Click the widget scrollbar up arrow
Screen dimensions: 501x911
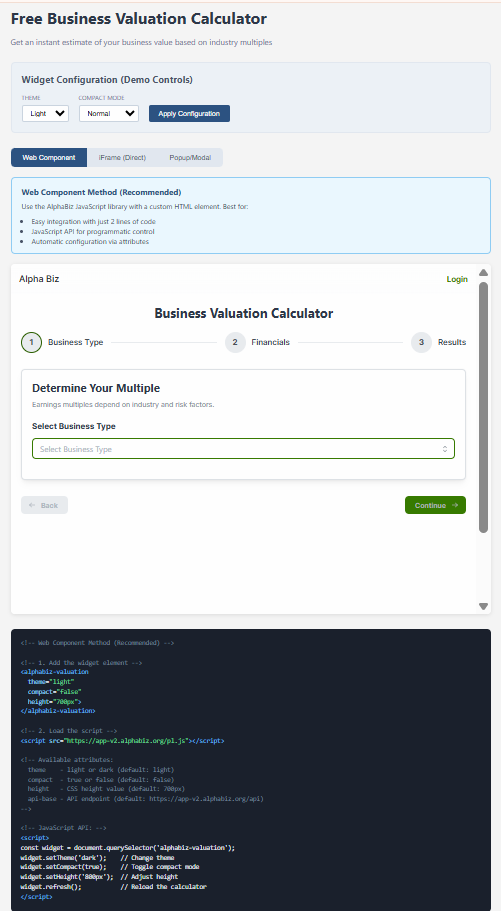click(483, 272)
